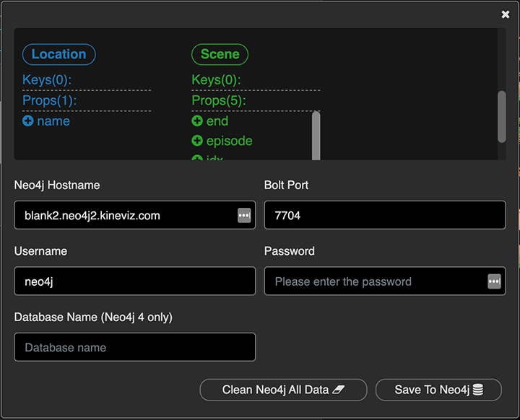Screen dimensions: 520x420
Task: Collapse Props(5) under Scene
Action: (218, 100)
